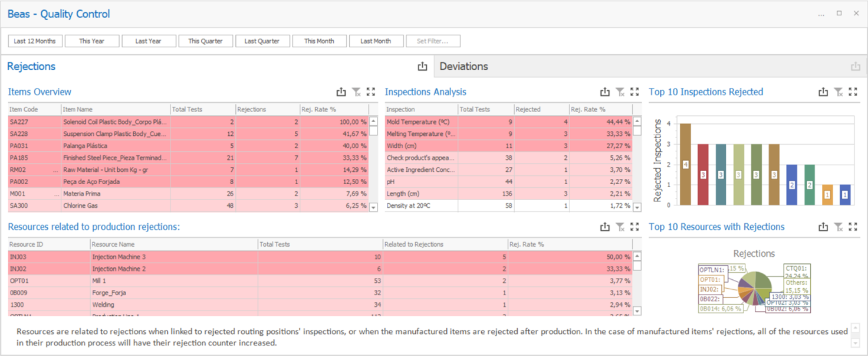Export the Rejections tab data

422,67
